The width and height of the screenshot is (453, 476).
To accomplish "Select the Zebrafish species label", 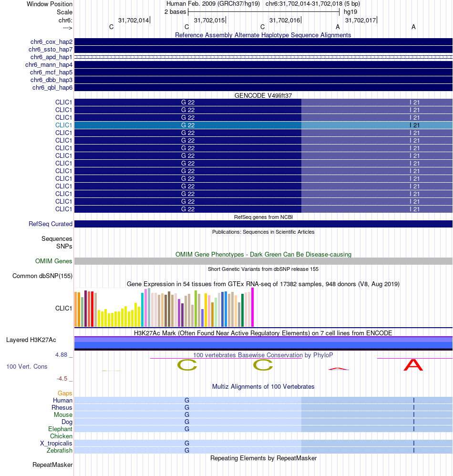I will (x=60, y=451).
